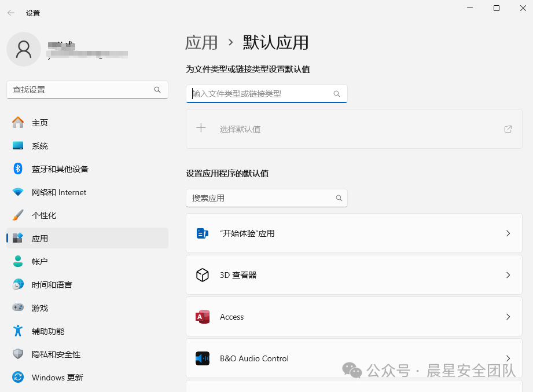
Task: Open Windows 更新 page
Action: pyautogui.click(x=87, y=377)
